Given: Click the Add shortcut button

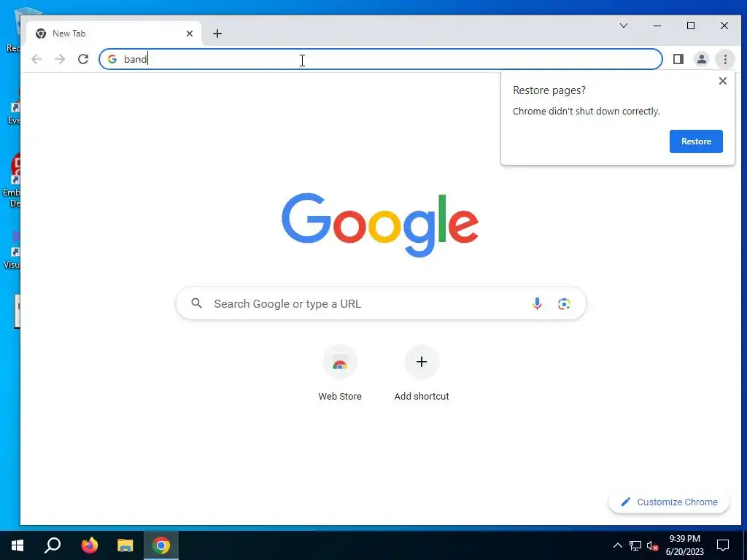Looking at the screenshot, I should pos(422,374).
